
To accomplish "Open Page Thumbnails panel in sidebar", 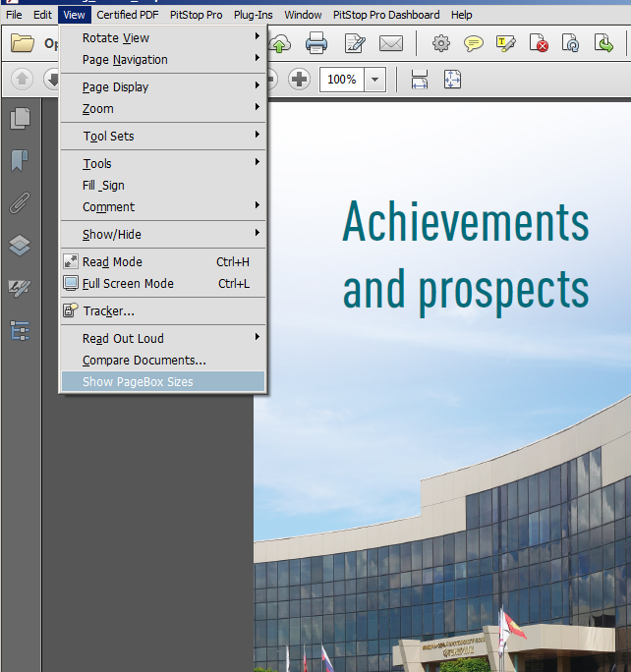I will click(x=20, y=119).
